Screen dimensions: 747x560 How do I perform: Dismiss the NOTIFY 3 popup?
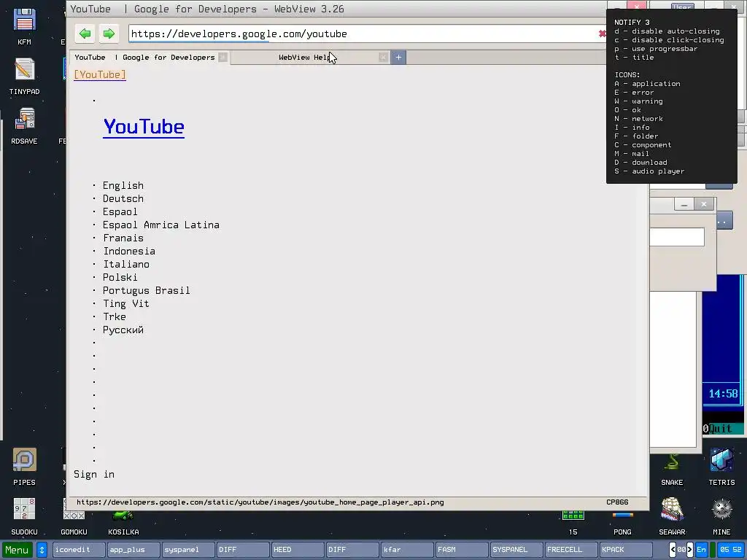(x=672, y=97)
